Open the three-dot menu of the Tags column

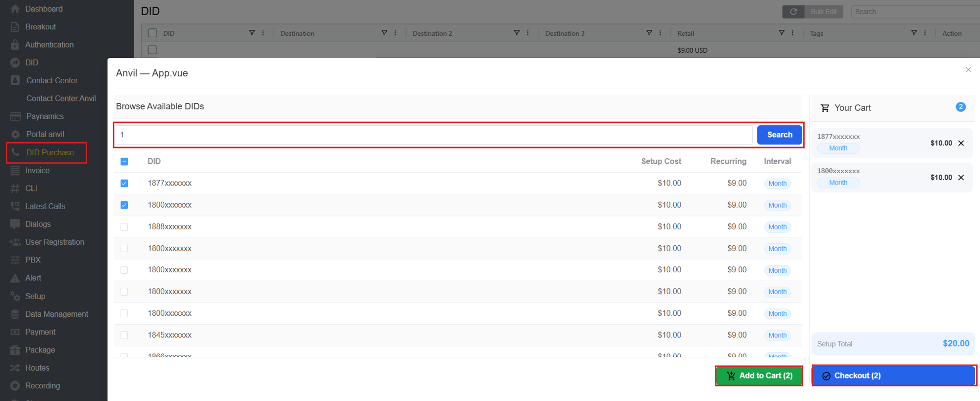[925, 33]
